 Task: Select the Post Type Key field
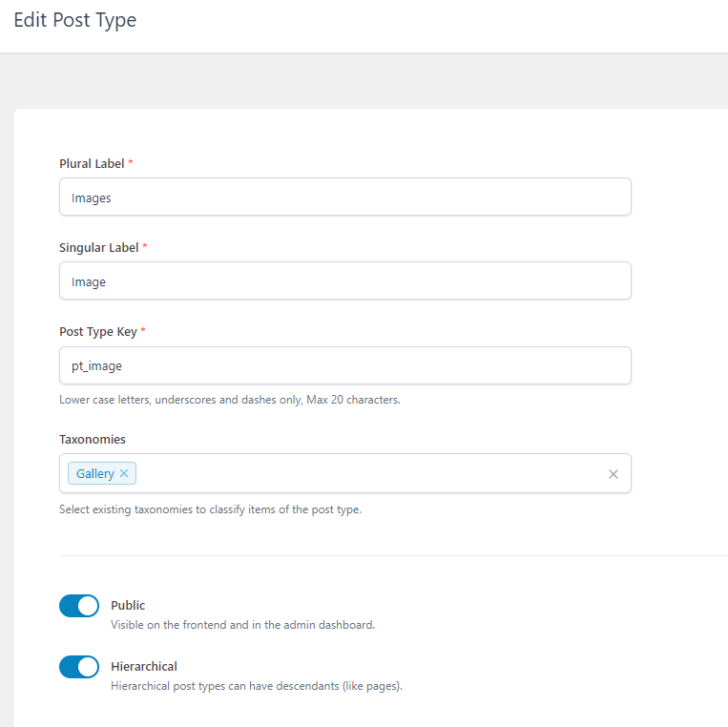(345, 365)
